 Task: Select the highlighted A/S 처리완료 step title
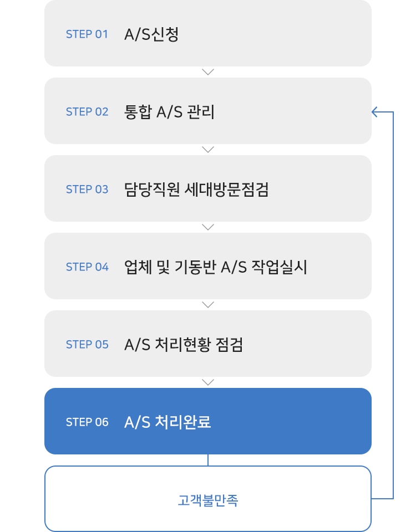[x=168, y=422]
